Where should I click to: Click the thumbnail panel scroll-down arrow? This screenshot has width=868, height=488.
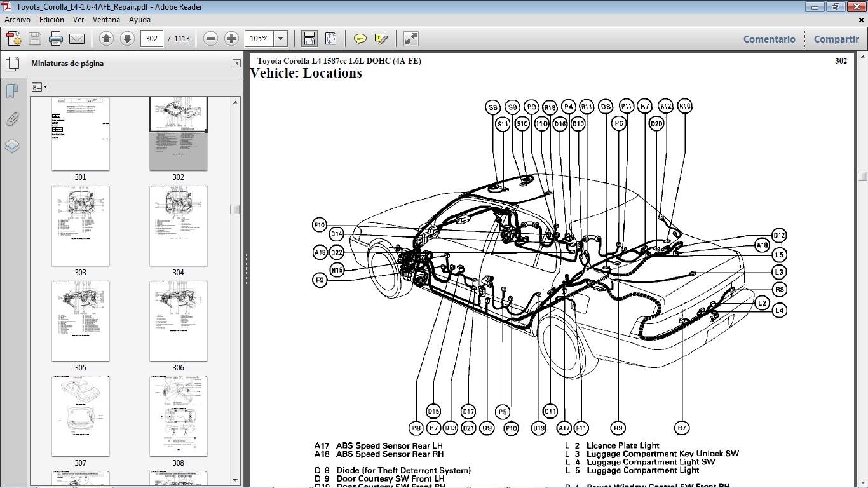(x=235, y=480)
